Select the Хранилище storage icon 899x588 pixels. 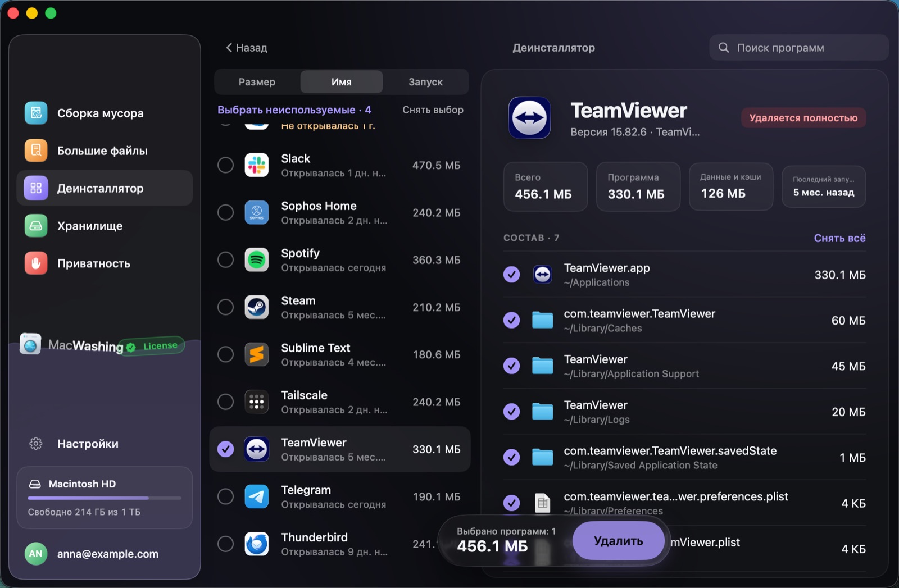click(36, 226)
